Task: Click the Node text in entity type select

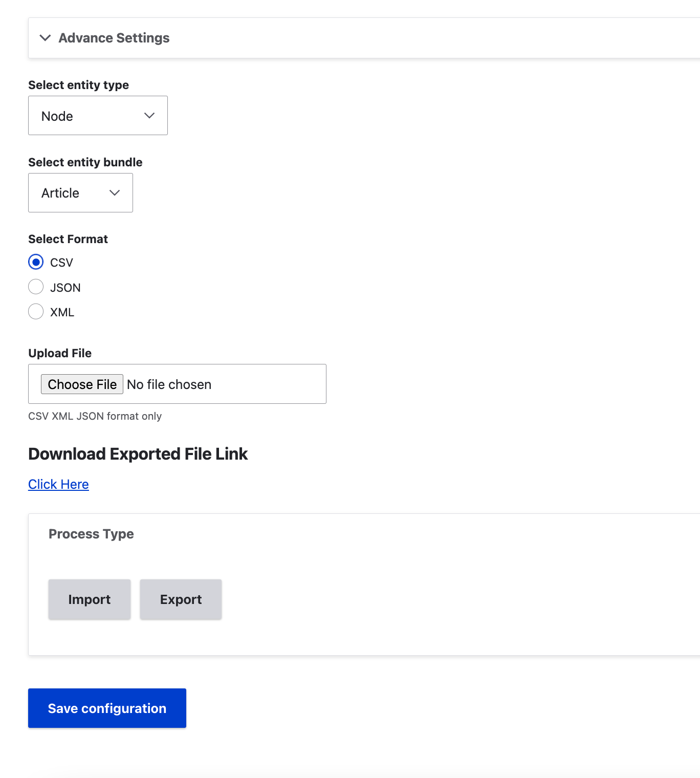Action: [x=57, y=116]
